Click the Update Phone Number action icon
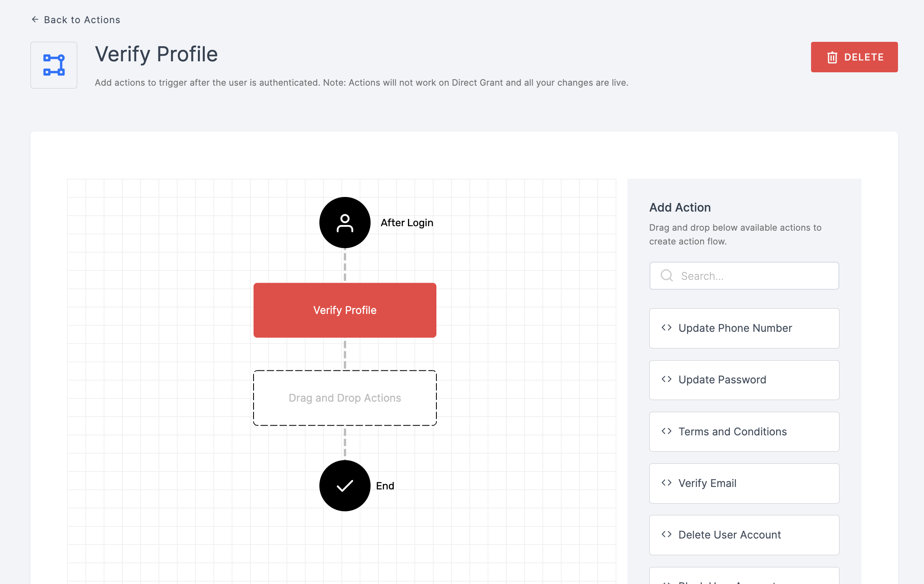The width and height of the screenshot is (924, 584). pyautogui.click(x=667, y=328)
